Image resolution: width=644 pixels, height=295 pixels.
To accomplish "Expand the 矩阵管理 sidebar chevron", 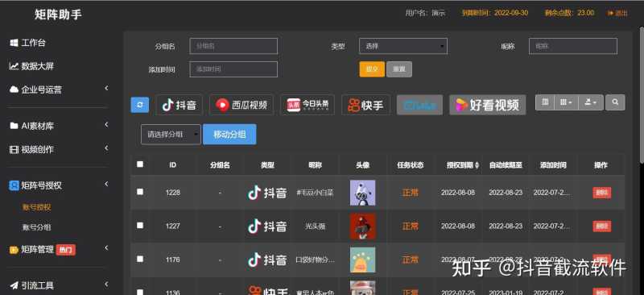I will pos(106,247).
